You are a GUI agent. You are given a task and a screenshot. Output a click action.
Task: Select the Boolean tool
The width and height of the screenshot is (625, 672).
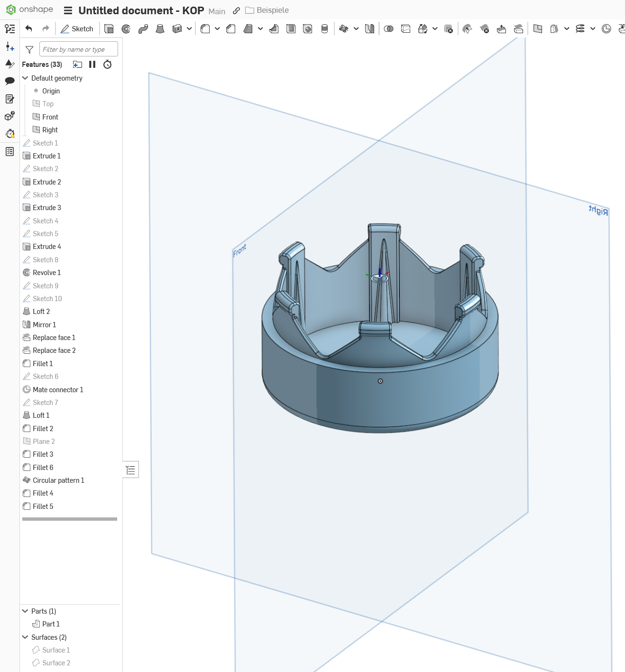389,29
